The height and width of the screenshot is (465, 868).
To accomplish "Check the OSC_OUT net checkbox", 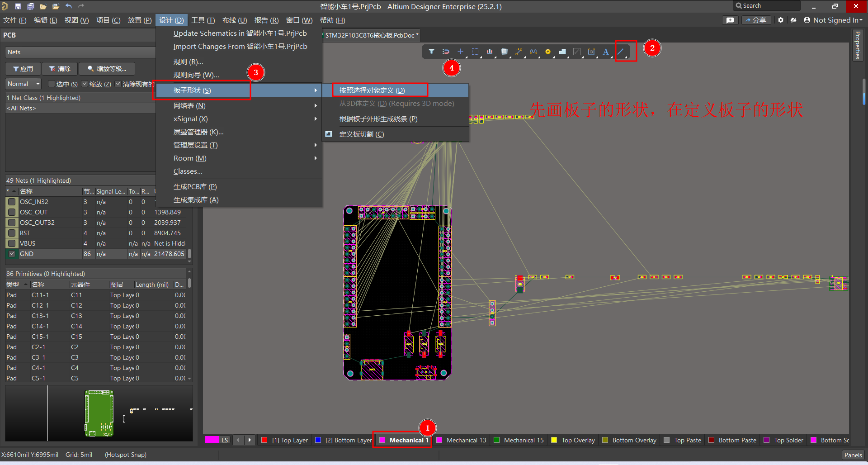I will [x=12, y=212].
